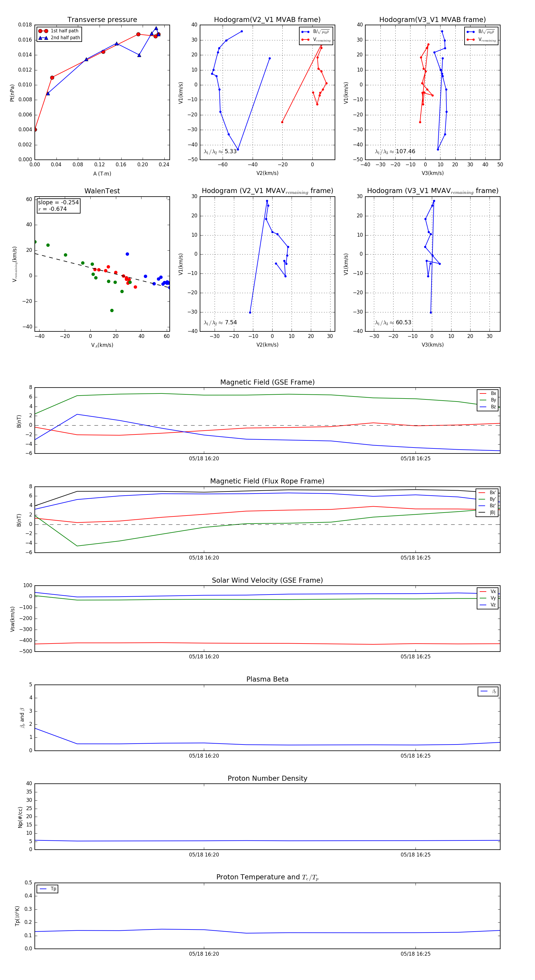Click the 'V_A(km/s)' axis label under WalenTest

click(x=102, y=345)
